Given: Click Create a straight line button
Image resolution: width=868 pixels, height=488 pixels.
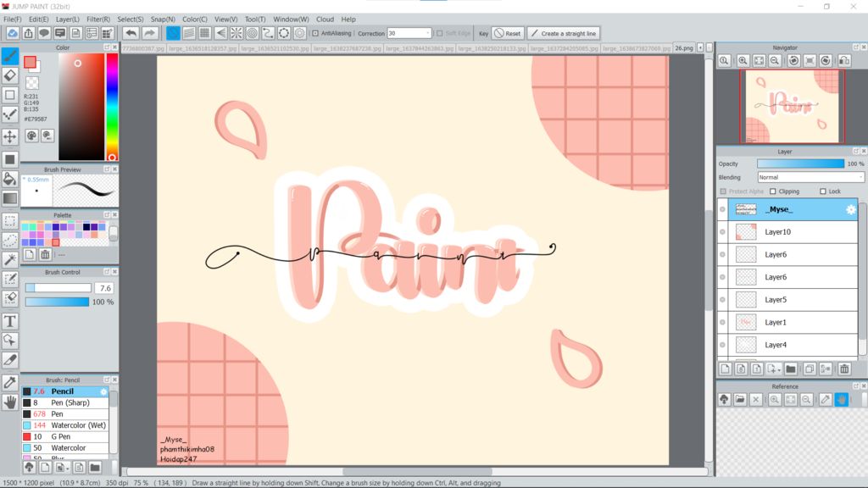Looking at the screenshot, I should click(564, 33).
